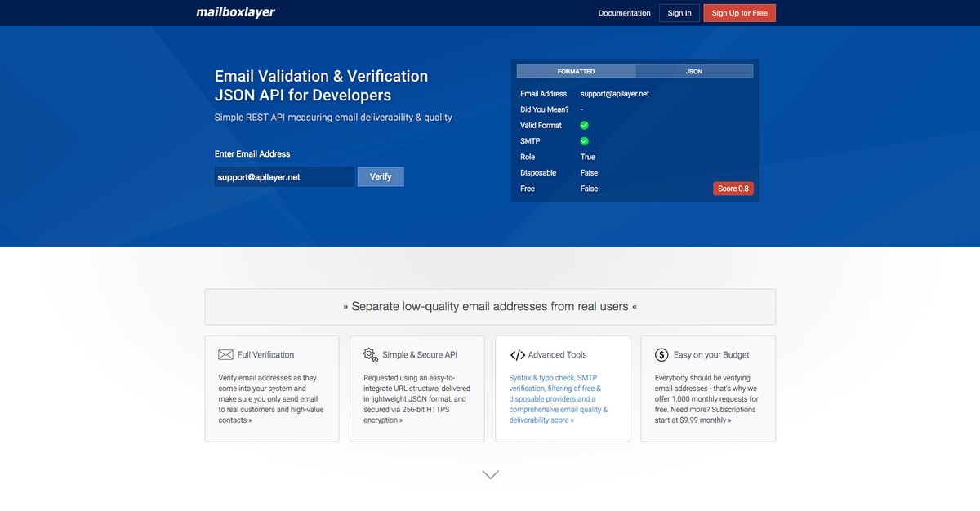This screenshot has height=511, width=980.
Task: Click the dollar icon beside Easy on your Budget
Action: (x=661, y=354)
